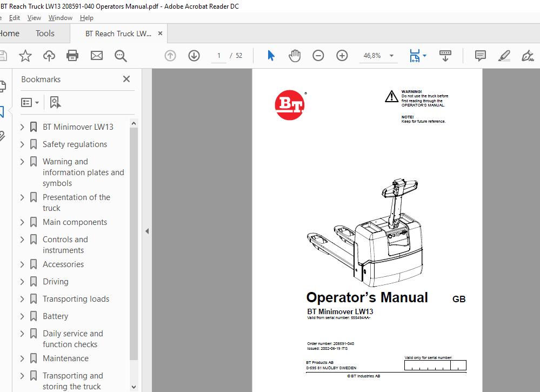Viewport: 540px width, 392px height.
Task: Open Safety regulations bookmark
Action: pos(75,144)
